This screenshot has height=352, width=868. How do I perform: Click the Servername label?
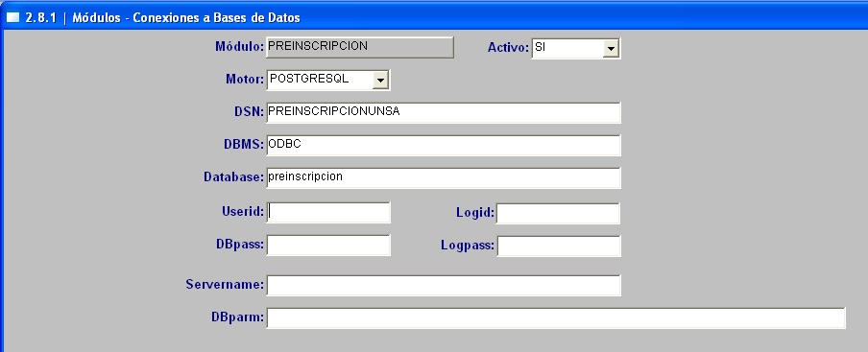point(225,285)
